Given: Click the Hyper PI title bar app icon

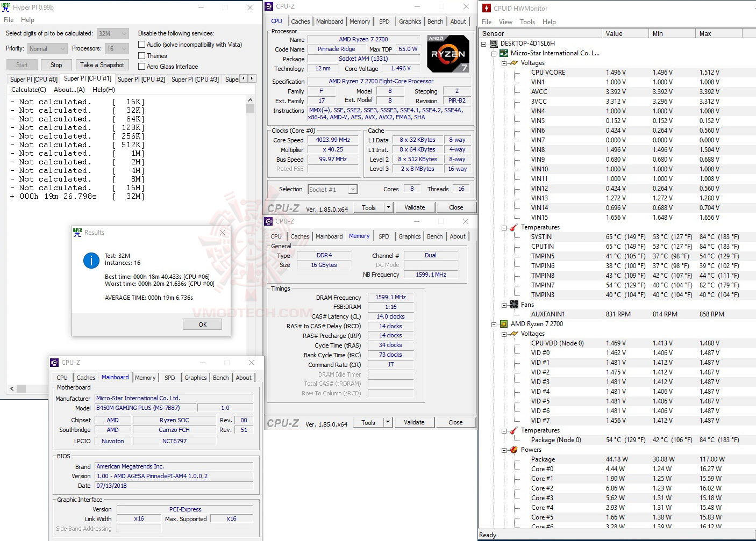Looking at the screenshot, I should tap(6, 8).
